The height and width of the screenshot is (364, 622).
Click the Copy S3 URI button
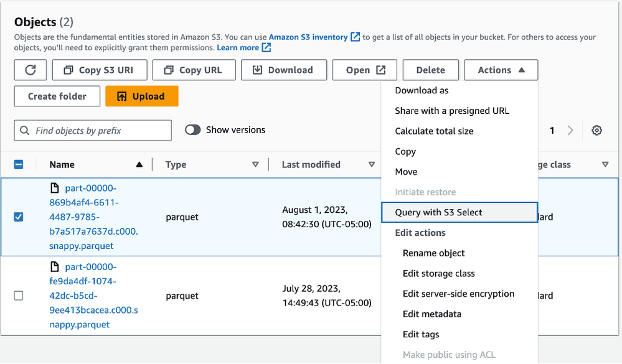100,70
